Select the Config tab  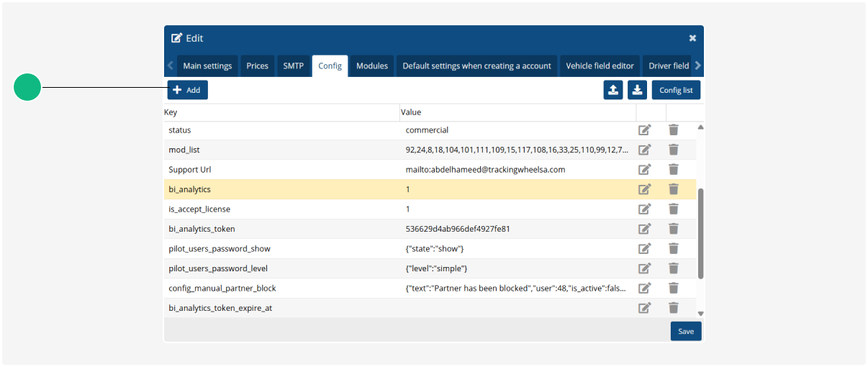click(330, 65)
